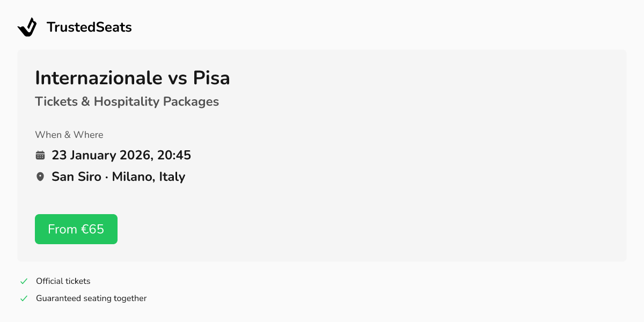Click the "Official tickets" guarantee text

click(63, 281)
